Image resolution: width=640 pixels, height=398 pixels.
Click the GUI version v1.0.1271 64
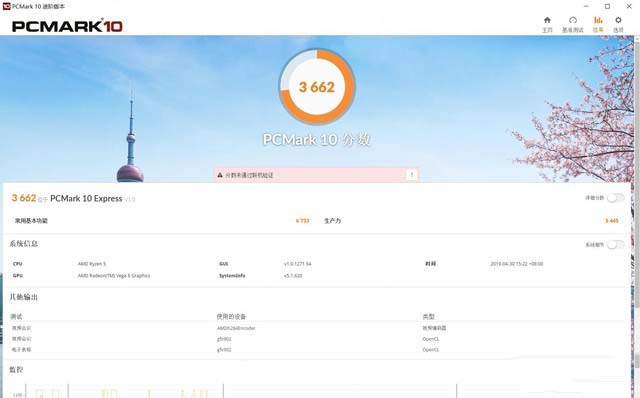(x=298, y=264)
